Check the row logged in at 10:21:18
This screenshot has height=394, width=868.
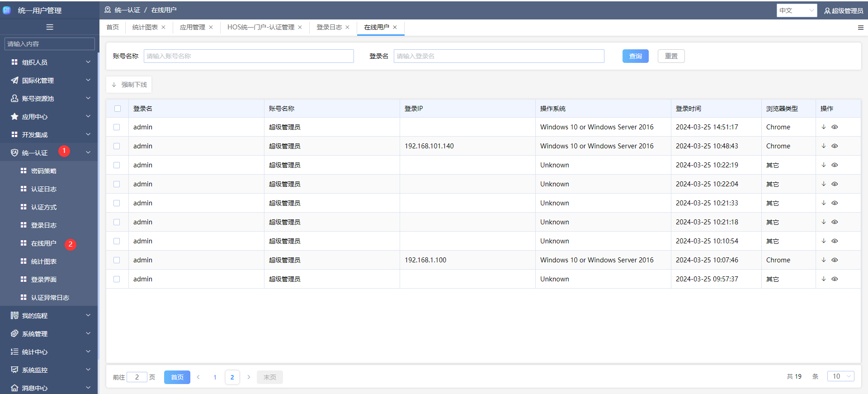pyautogui.click(x=117, y=222)
